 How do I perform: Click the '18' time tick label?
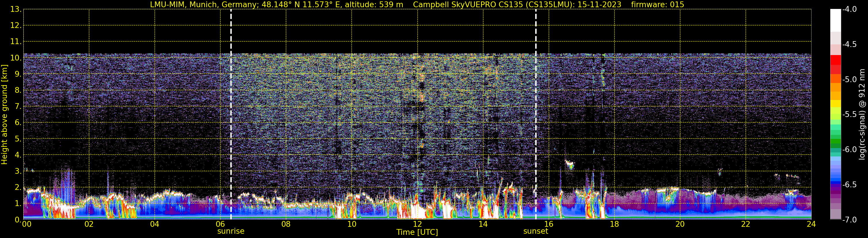click(x=615, y=224)
